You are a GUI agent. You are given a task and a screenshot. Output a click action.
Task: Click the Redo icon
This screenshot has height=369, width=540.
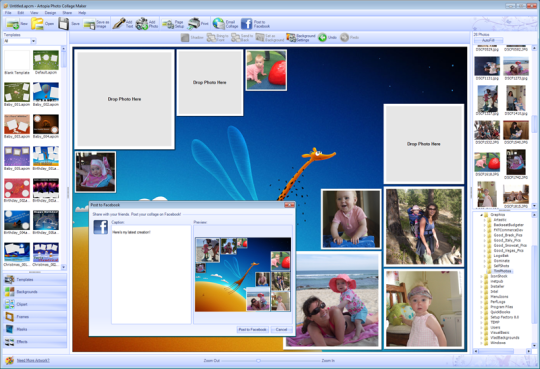click(344, 38)
